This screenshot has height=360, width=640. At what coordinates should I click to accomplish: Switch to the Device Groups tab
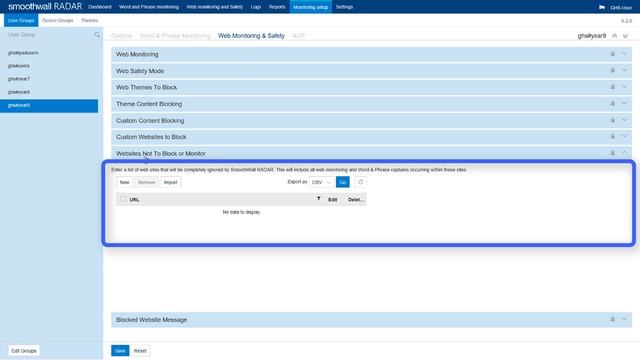[x=58, y=20]
